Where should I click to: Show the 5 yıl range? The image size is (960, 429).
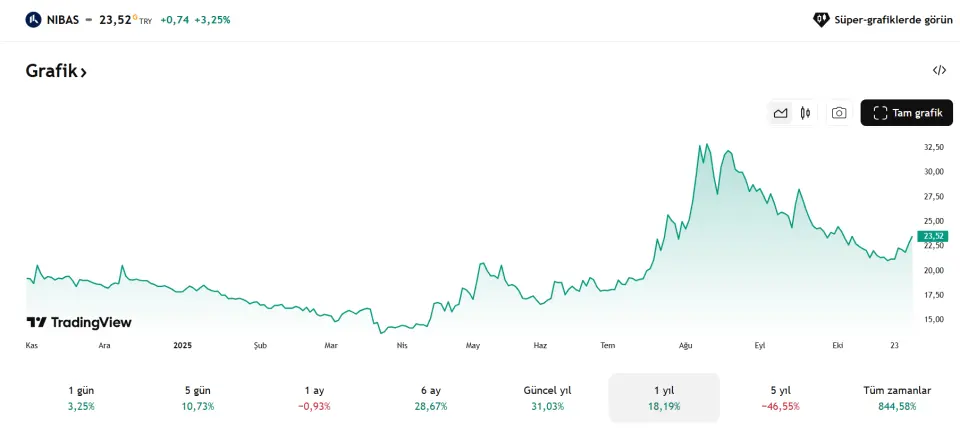point(780,398)
